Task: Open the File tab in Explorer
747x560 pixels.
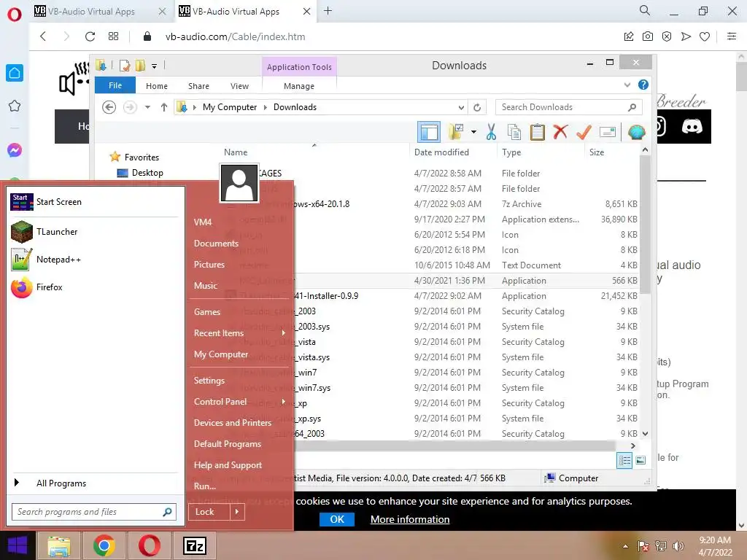Action: point(115,85)
